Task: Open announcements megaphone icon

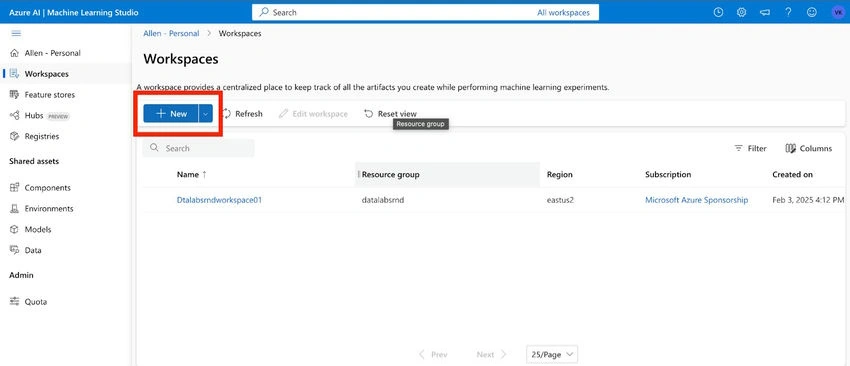Action: [x=765, y=12]
